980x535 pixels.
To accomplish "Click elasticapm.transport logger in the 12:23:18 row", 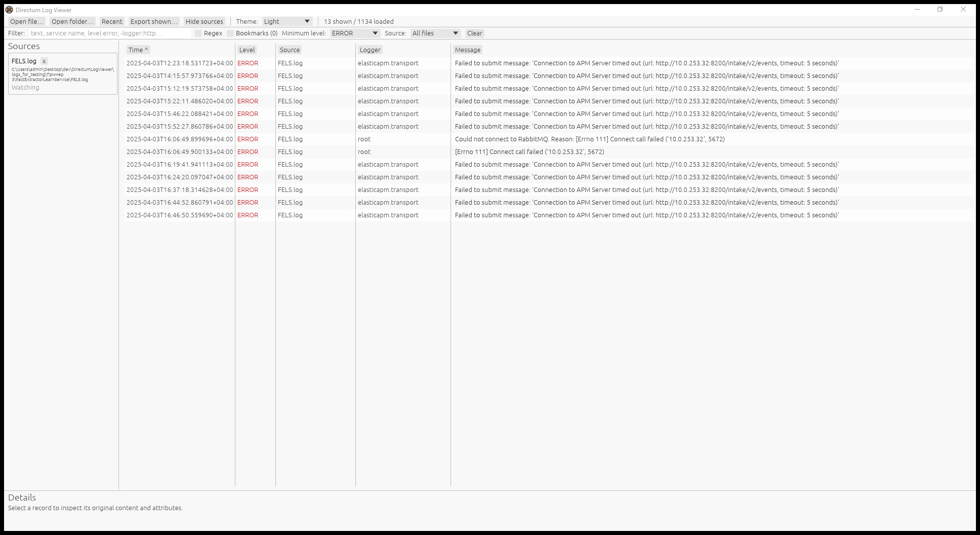I will 388,63.
